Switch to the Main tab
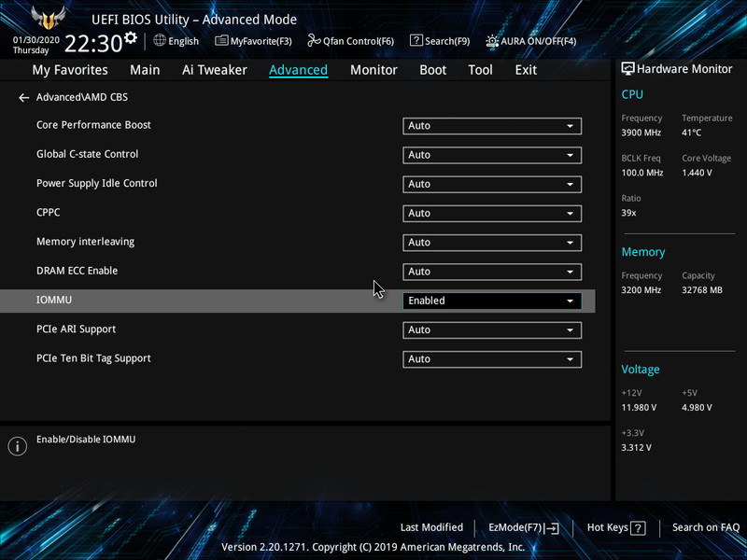 [x=145, y=70]
